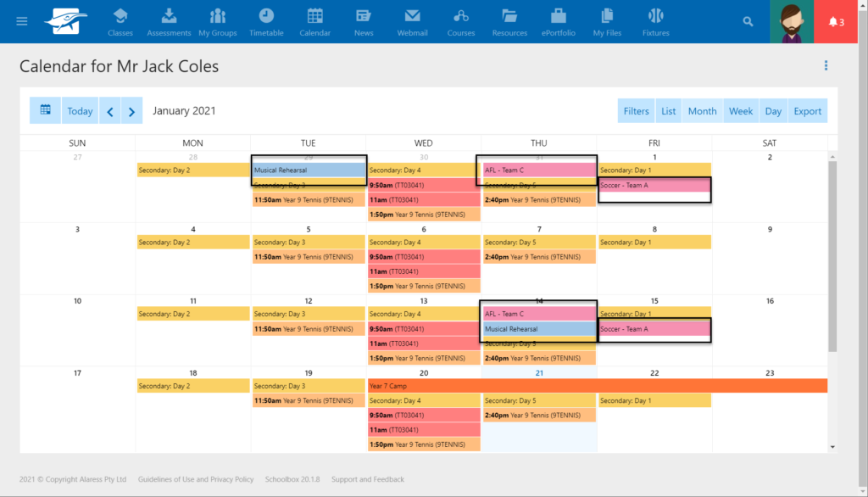Open the notifications bell showing 3 alerts
The image size is (868, 497).
click(x=837, y=21)
